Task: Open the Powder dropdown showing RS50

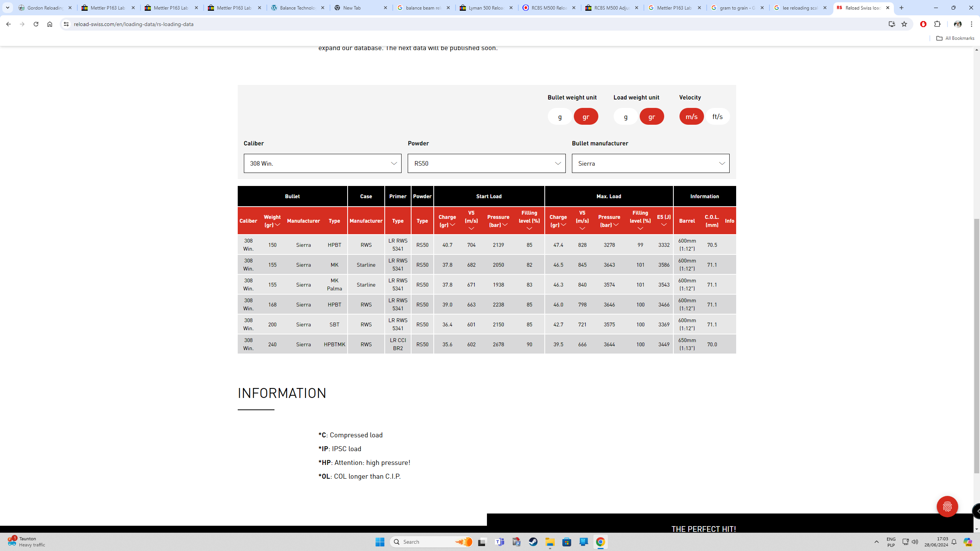Action: 486,163
